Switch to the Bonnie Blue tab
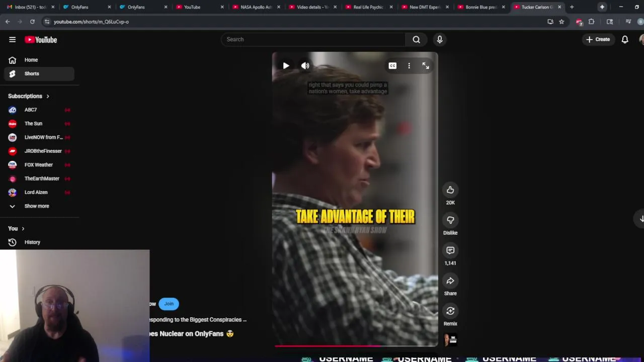The width and height of the screenshot is (644, 362). click(480, 7)
